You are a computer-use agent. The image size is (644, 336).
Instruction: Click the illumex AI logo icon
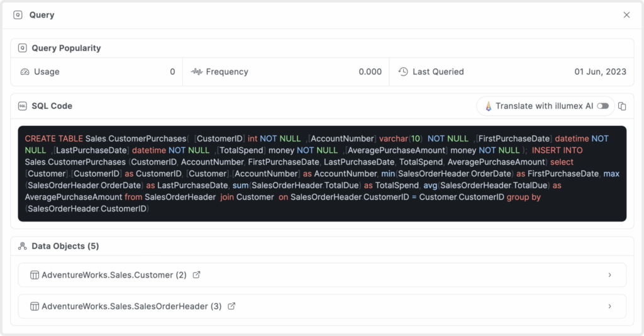pos(488,106)
